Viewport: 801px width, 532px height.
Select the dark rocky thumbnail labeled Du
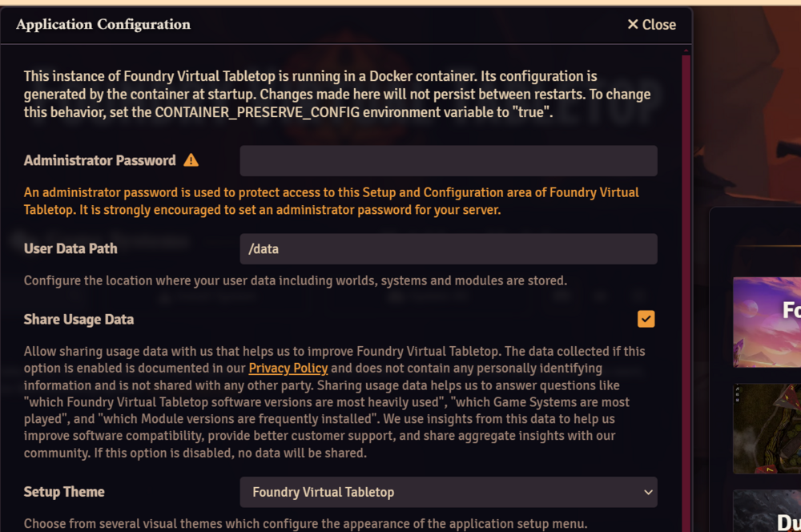pos(767,511)
